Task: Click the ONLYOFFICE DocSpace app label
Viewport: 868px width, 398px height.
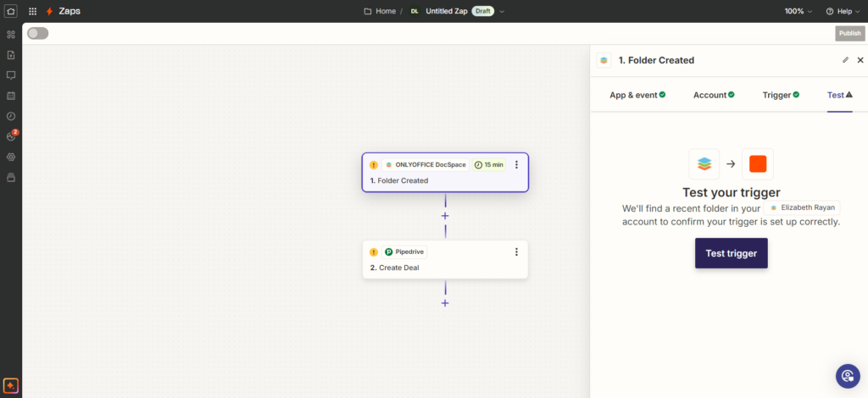Action: [426, 165]
